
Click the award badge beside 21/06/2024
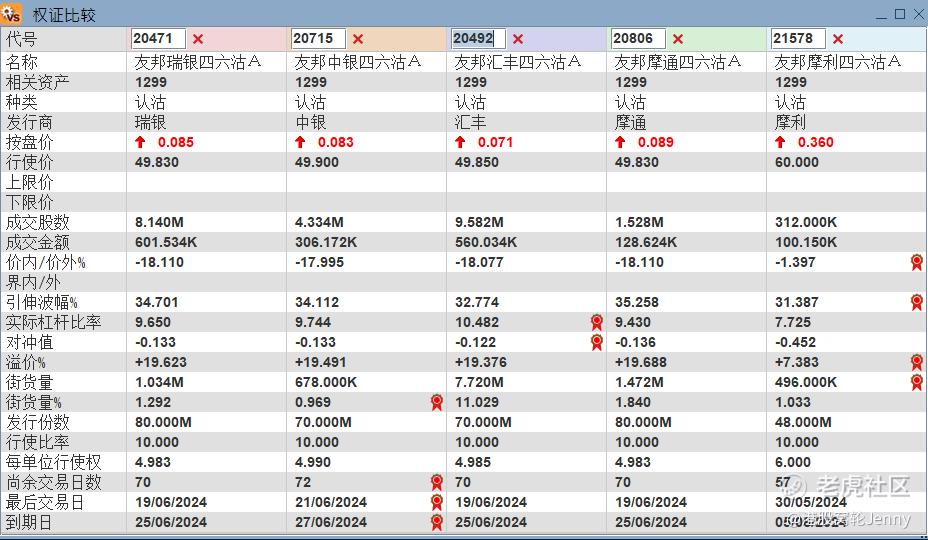(x=437, y=503)
